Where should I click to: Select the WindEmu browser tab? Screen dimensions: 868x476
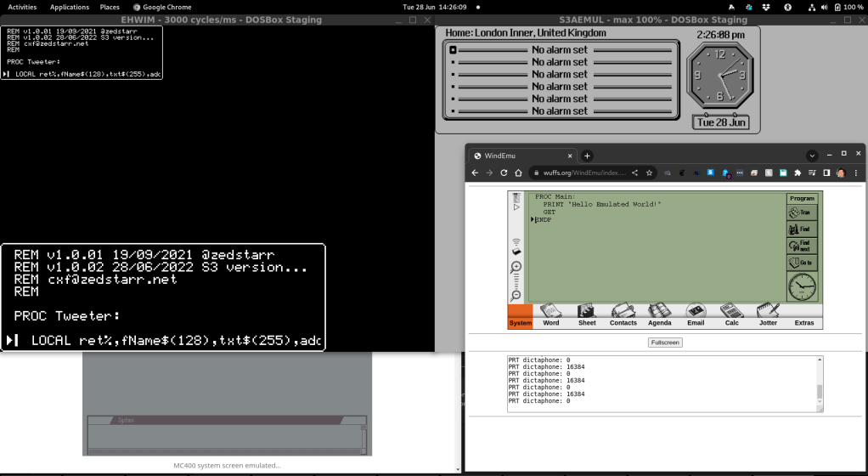click(x=520, y=156)
